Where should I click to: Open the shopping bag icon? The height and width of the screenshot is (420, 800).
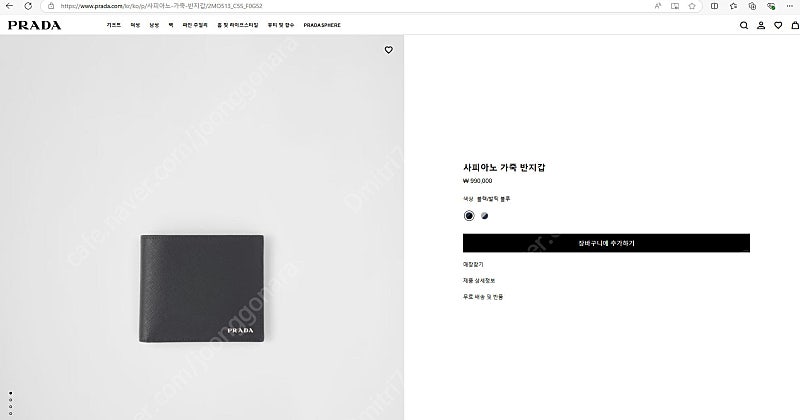pos(795,25)
